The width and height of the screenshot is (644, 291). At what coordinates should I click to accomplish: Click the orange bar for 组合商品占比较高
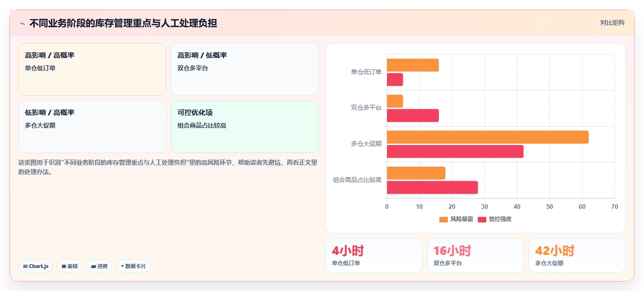[416, 173]
